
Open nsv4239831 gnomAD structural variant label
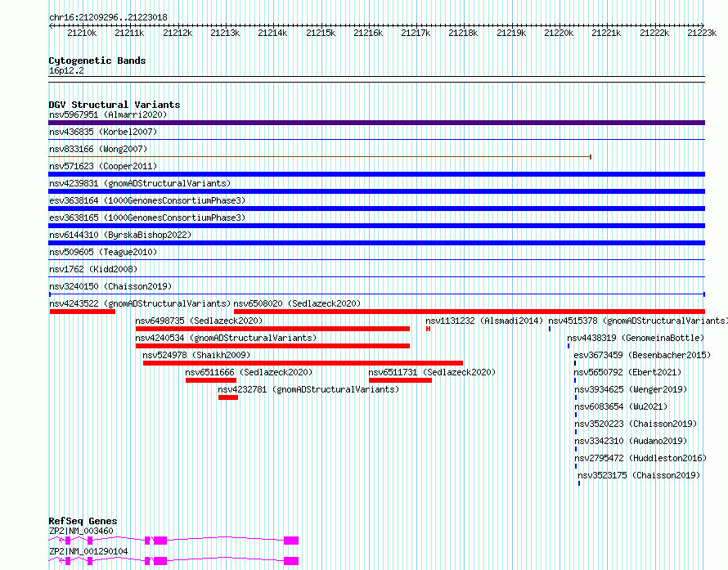point(140,183)
